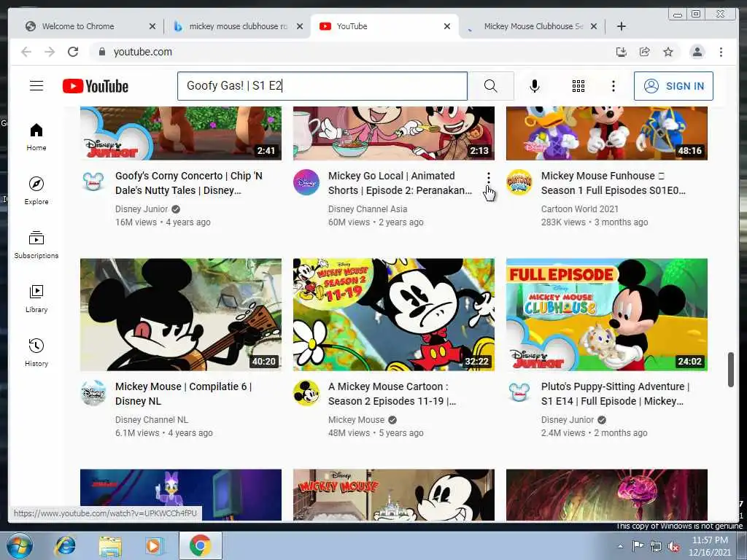Open History in sidebar
This screenshot has width=747, height=560.
[36, 352]
